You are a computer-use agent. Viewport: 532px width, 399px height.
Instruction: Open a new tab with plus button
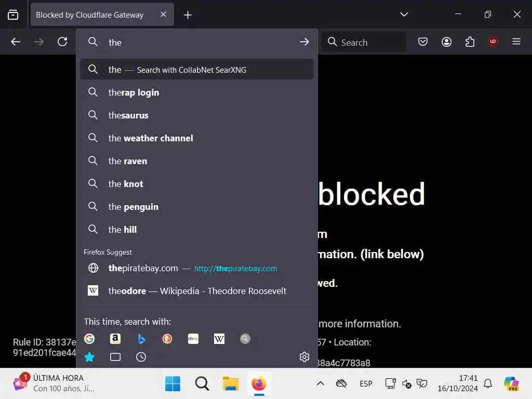click(188, 15)
